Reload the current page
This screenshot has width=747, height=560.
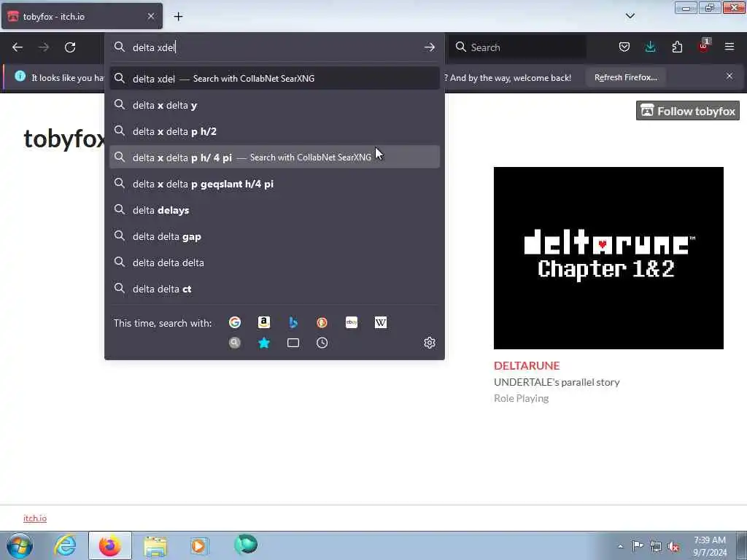(70, 47)
